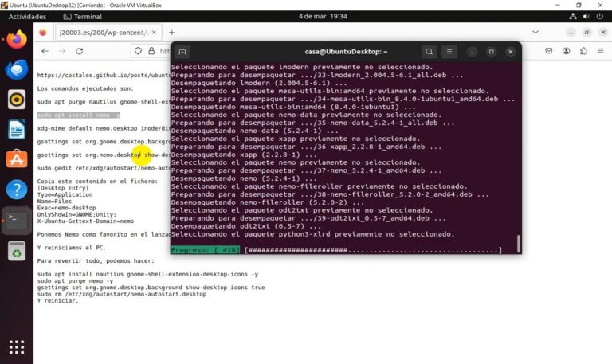
Task: Launch Thunderbird mail from the dock
Action: click(17, 69)
